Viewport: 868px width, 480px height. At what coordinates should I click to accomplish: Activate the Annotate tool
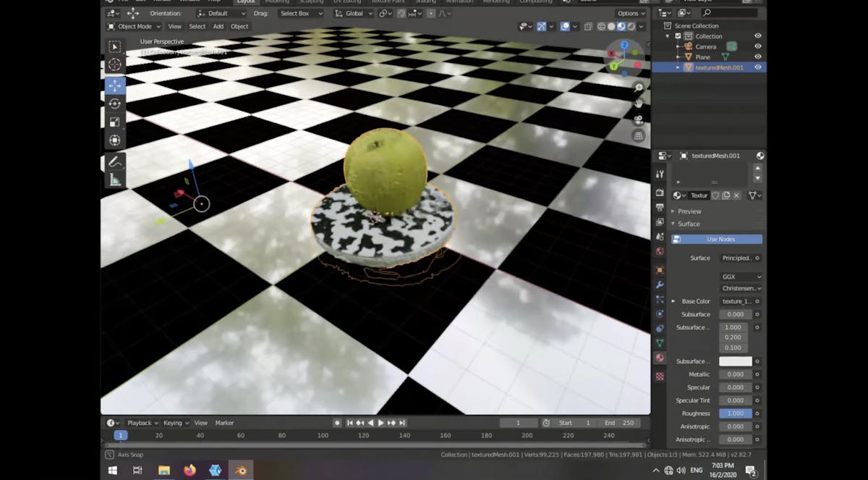click(115, 162)
